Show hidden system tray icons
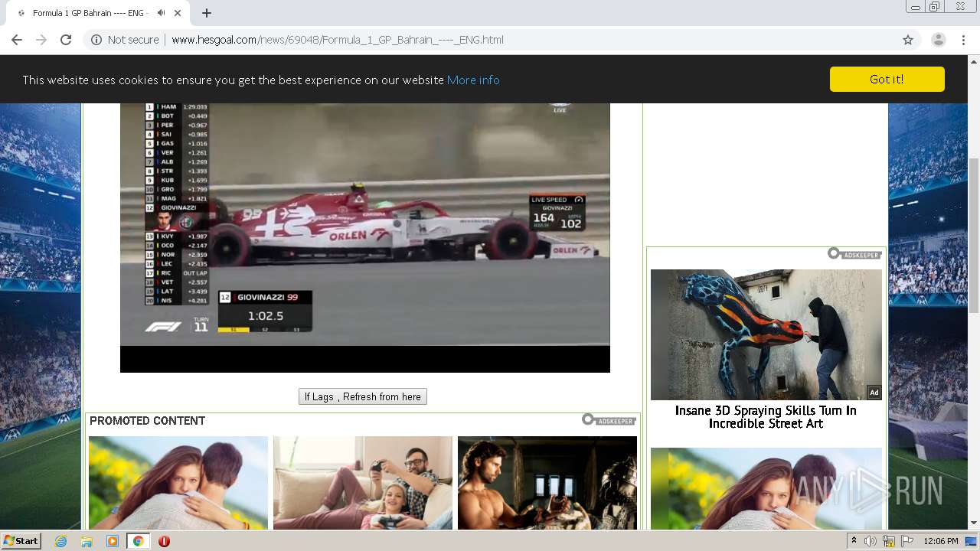Image resolution: width=980 pixels, height=551 pixels. [x=854, y=540]
